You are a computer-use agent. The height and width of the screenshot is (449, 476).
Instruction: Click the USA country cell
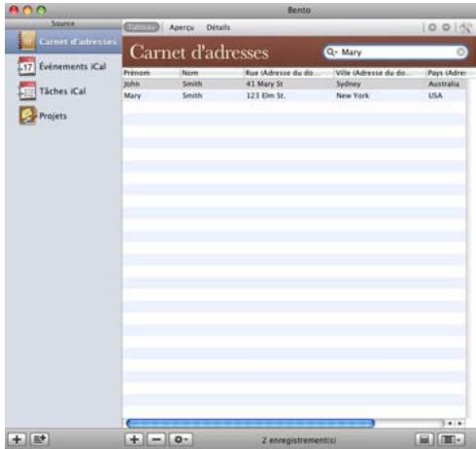pos(435,95)
